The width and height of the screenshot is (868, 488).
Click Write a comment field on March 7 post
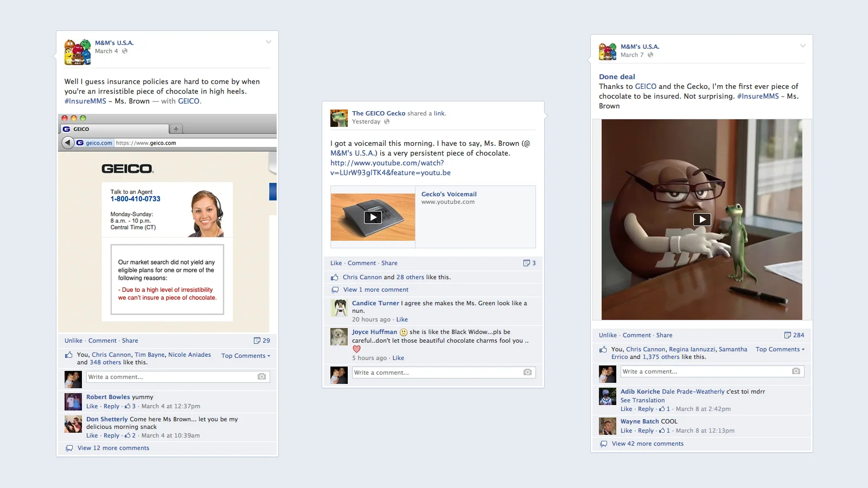[x=712, y=371]
